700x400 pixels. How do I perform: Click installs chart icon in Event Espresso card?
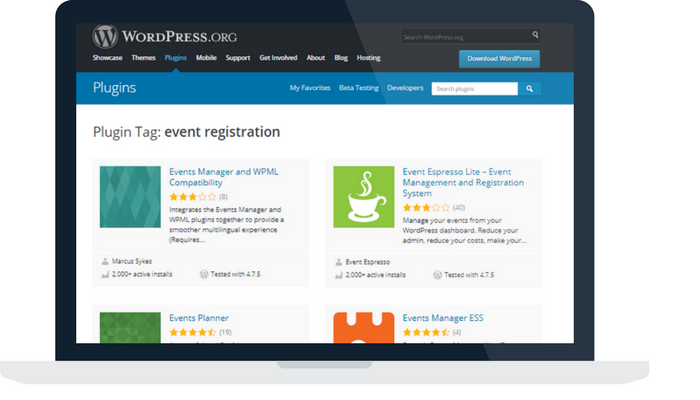coord(338,275)
